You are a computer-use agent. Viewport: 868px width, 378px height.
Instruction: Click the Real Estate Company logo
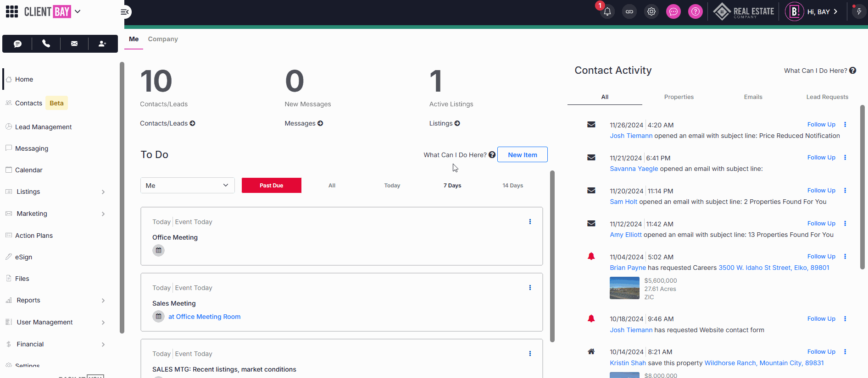(744, 12)
